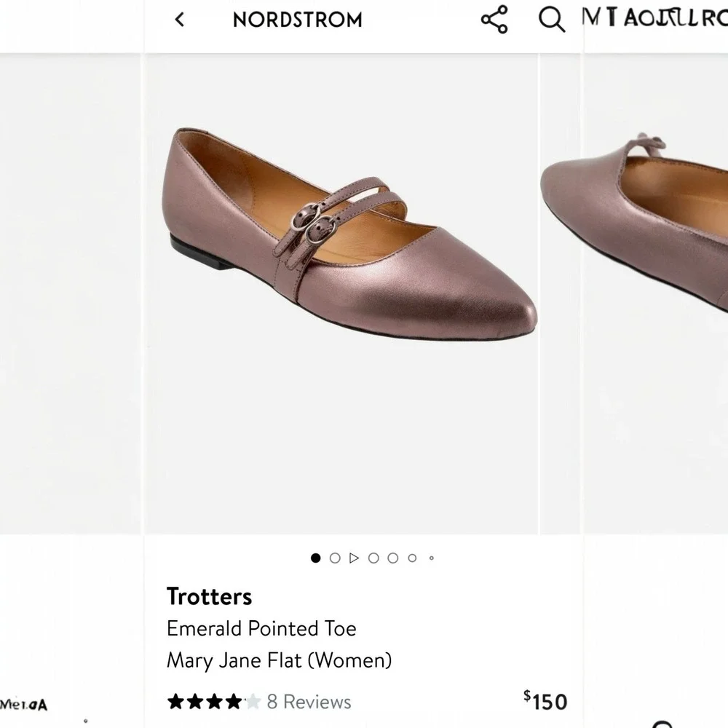Click the $150 price

click(x=545, y=701)
